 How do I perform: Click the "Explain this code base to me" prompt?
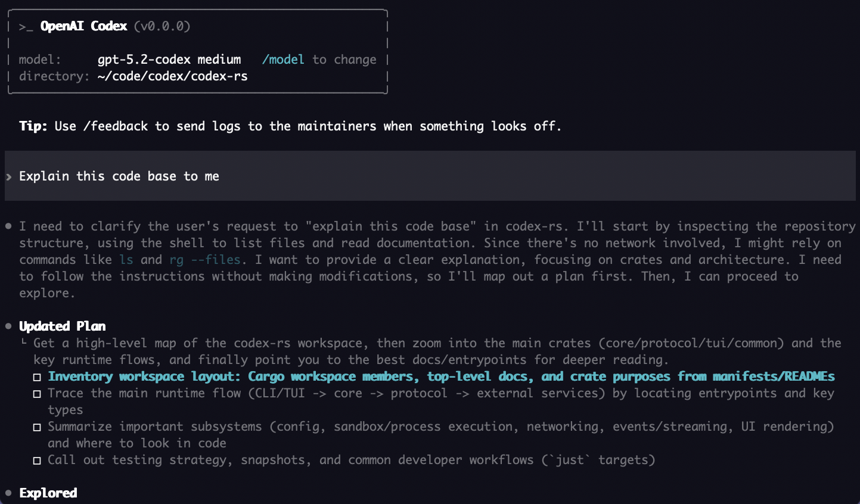point(119,176)
